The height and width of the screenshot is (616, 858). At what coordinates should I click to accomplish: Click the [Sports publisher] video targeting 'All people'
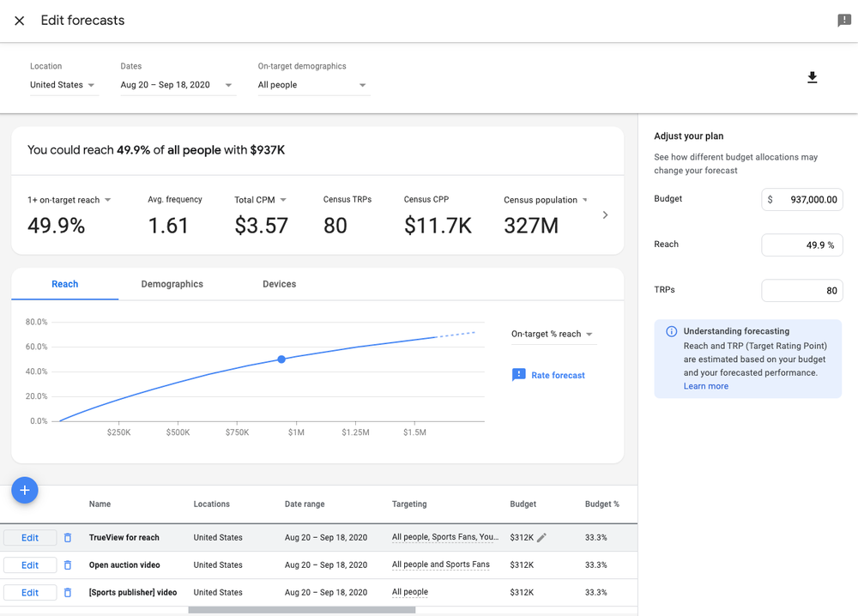[410, 592]
